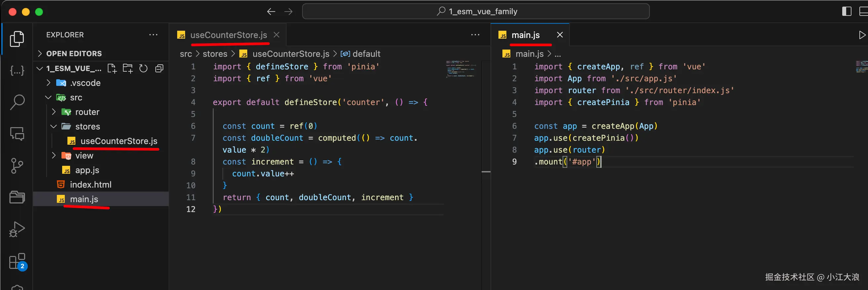Collapse all folders in explorer

pos(159,69)
